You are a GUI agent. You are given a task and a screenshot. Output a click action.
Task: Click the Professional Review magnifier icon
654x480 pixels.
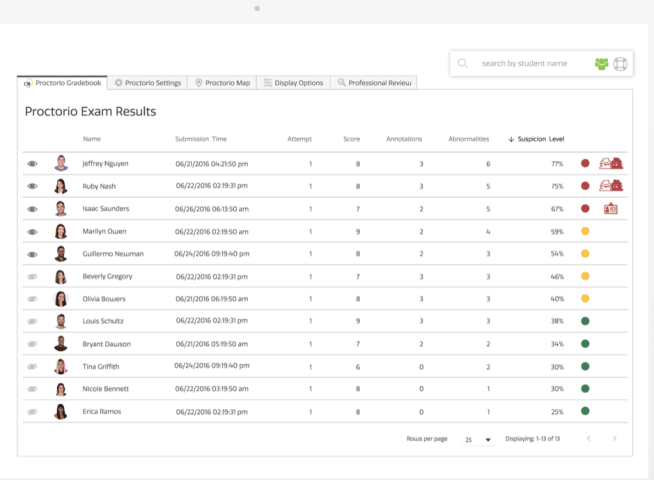342,82
